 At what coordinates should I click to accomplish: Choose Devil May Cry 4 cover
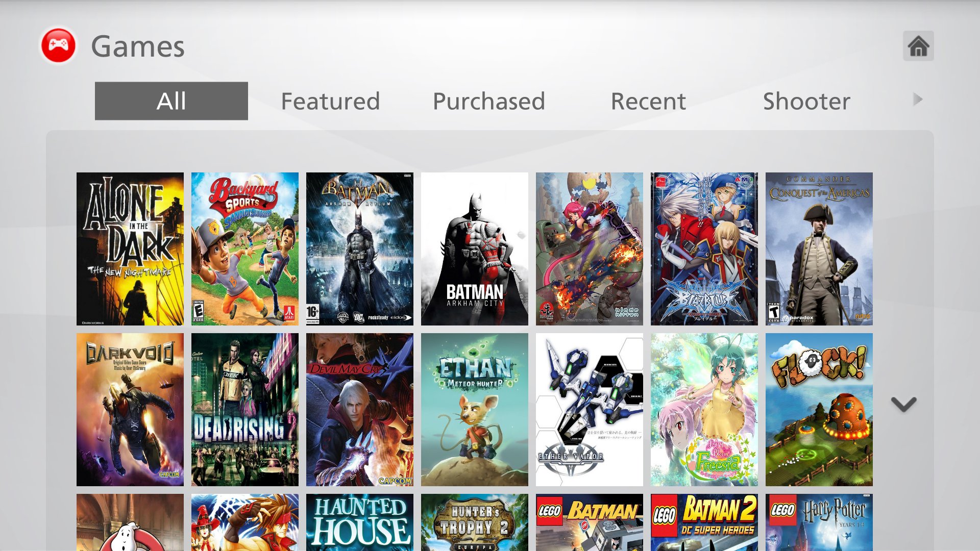[360, 410]
